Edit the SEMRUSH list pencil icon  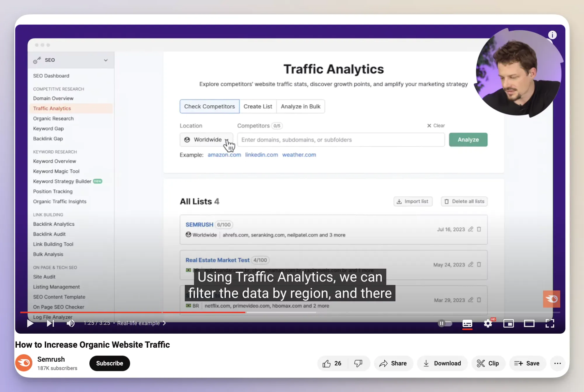[x=470, y=229]
